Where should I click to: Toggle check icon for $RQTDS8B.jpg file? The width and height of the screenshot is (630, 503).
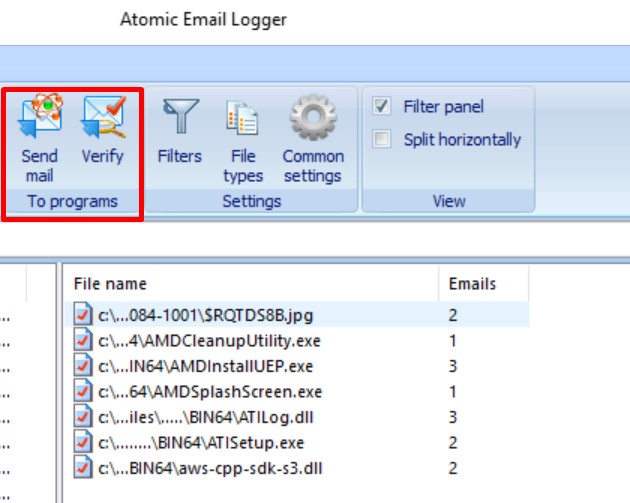(x=83, y=314)
